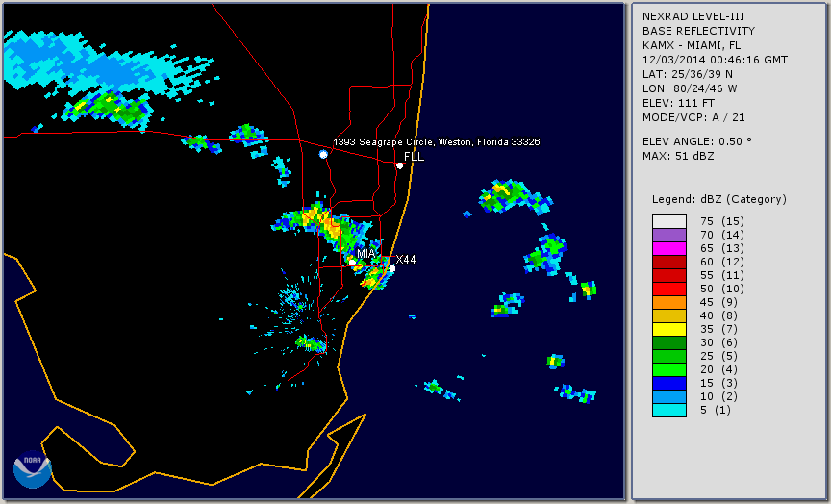Click the BASE REFLECTIVITY text
This screenshot has height=504, width=831.
(698, 32)
